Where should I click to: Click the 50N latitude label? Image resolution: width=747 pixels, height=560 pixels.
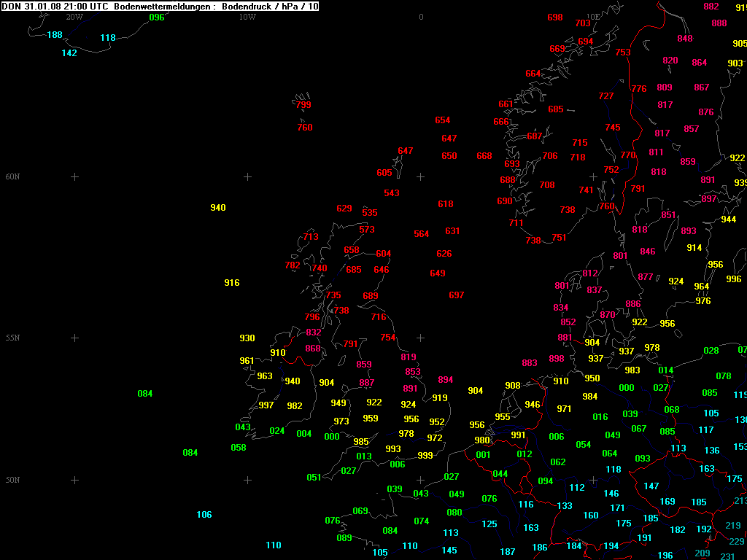(12, 481)
